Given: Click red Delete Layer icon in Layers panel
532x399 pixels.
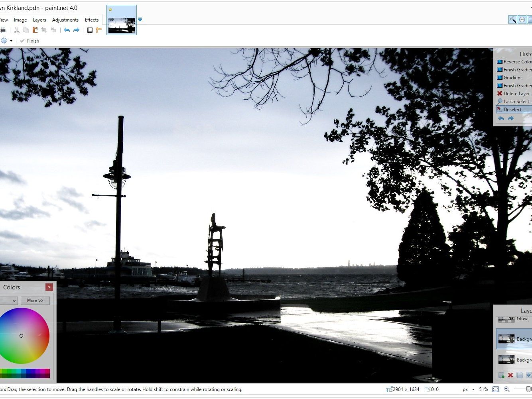Looking at the screenshot, I should (510, 375).
